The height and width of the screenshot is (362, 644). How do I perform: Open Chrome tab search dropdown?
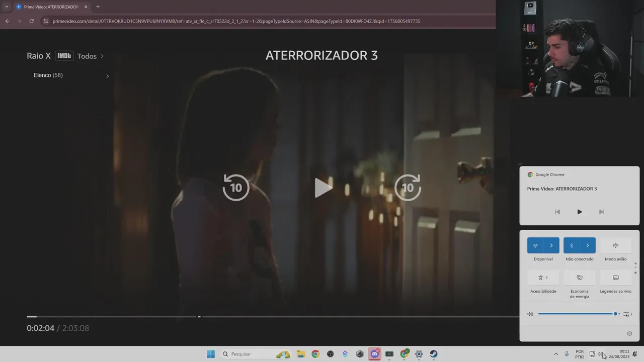[x=7, y=7]
